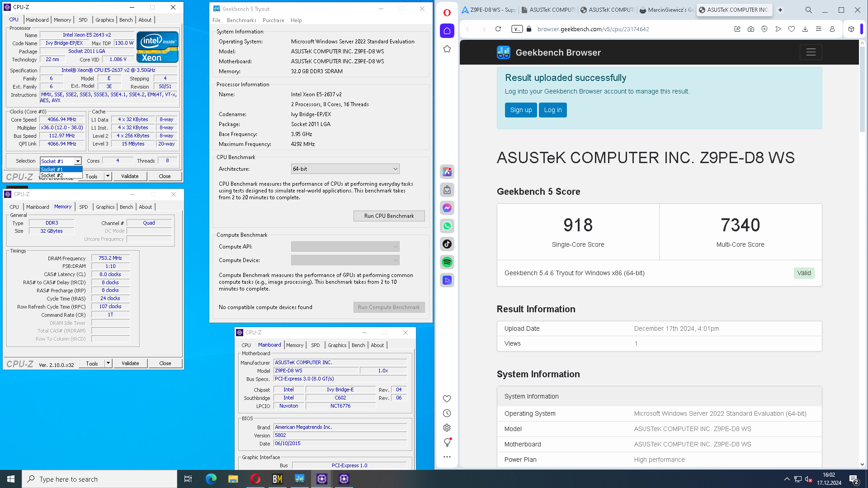The width and height of the screenshot is (868, 488).
Task: Open Opera settings gear in sidebar
Action: point(447,427)
